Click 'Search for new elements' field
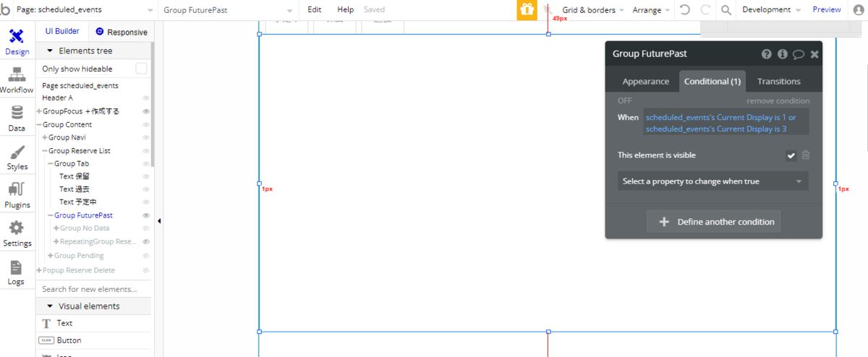This screenshot has height=357, width=868. click(x=93, y=289)
